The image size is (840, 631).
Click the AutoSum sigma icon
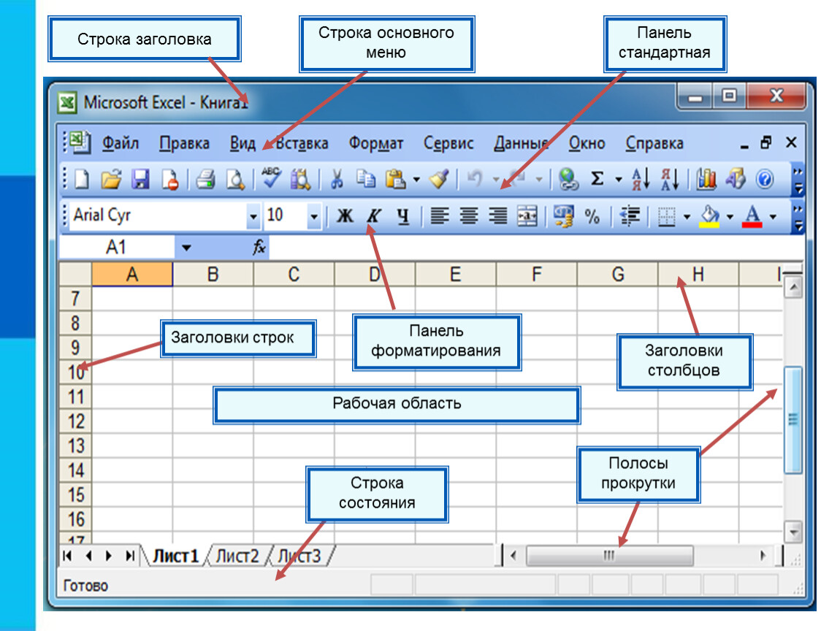(x=597, y=178)
